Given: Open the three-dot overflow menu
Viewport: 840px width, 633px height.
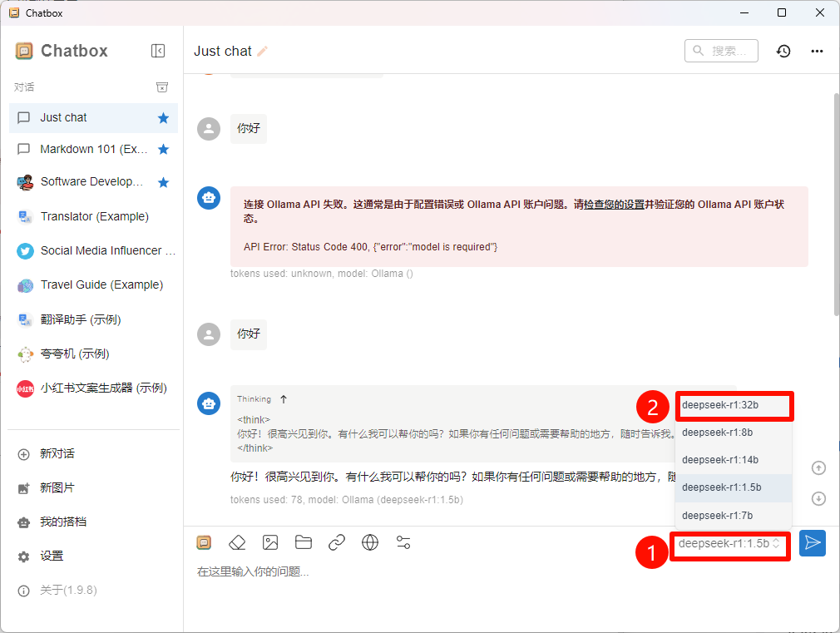Looking at the screenshot, I should point(817,51).
